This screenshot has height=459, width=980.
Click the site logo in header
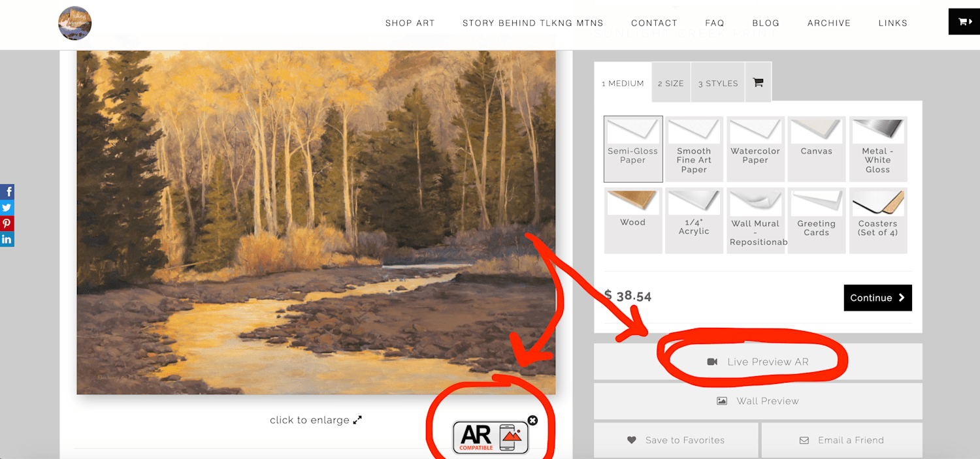click(74, 24)
